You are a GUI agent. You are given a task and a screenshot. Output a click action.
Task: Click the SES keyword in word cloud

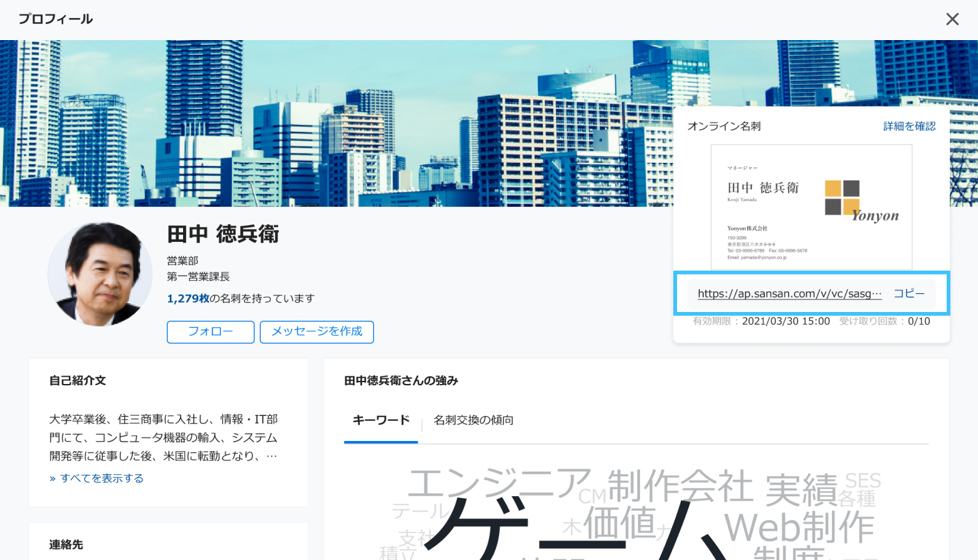click(863, 480)
